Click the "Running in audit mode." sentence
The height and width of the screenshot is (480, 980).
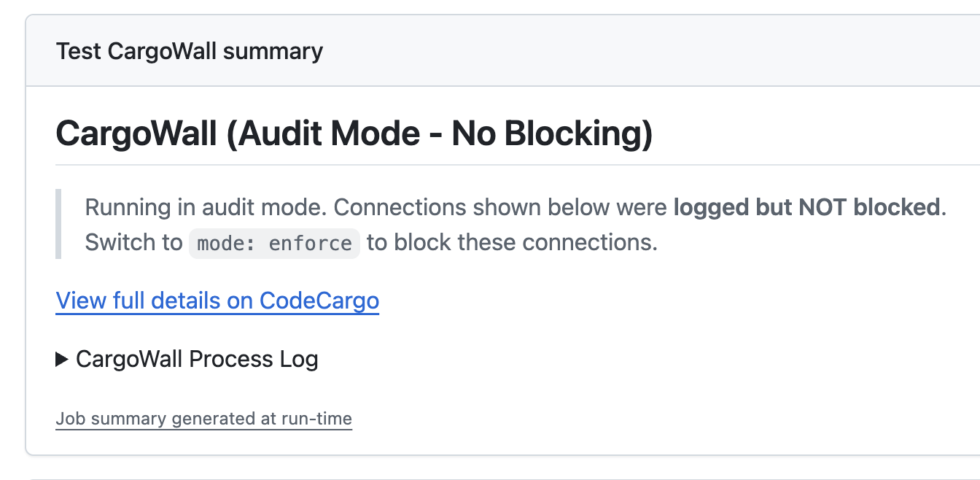point(206,207)
